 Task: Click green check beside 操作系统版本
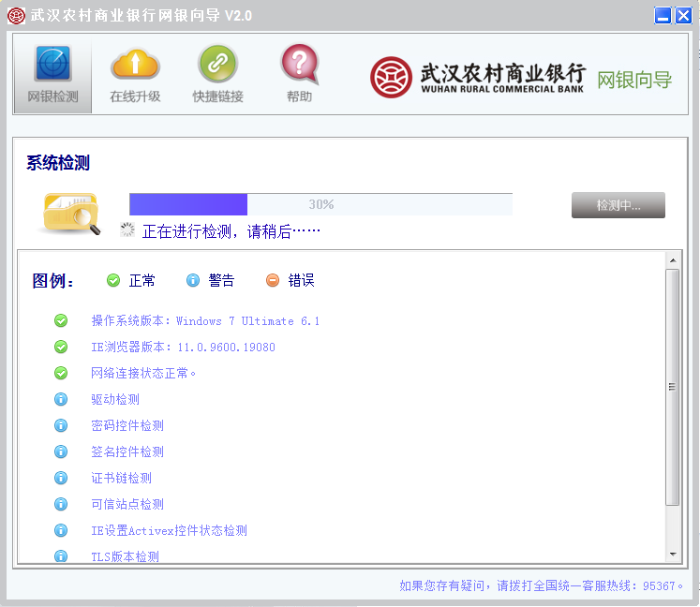[61, 320]
